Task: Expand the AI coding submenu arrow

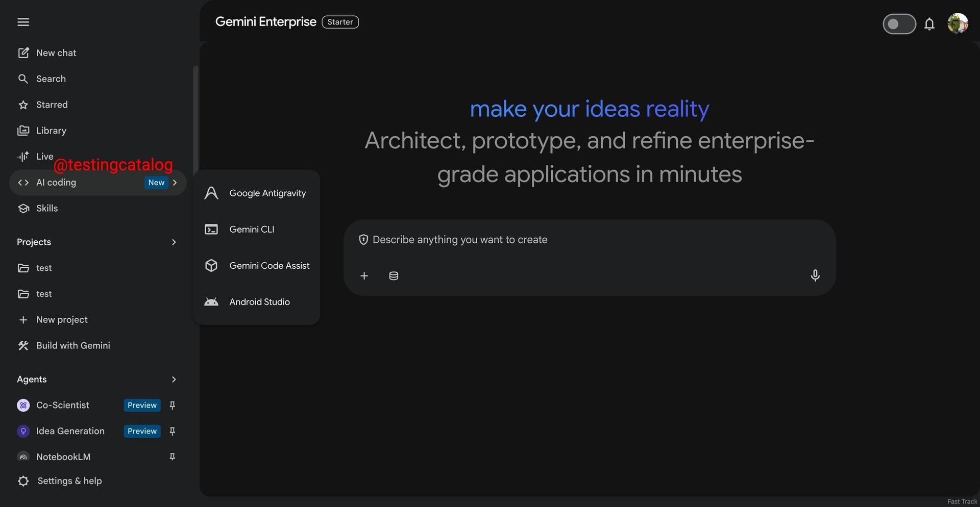Action: coord(175,183)
